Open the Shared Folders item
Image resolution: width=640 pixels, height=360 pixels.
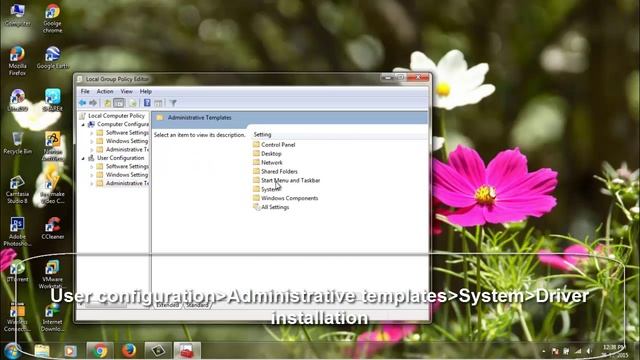[x=279, y=171]
